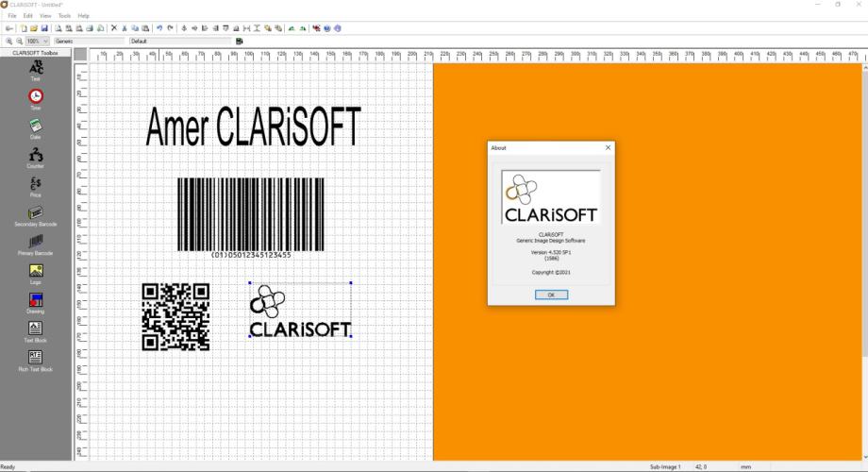Click the Open folder toolbar icon
The image size is (868, 472).
(x=34, y=28)
